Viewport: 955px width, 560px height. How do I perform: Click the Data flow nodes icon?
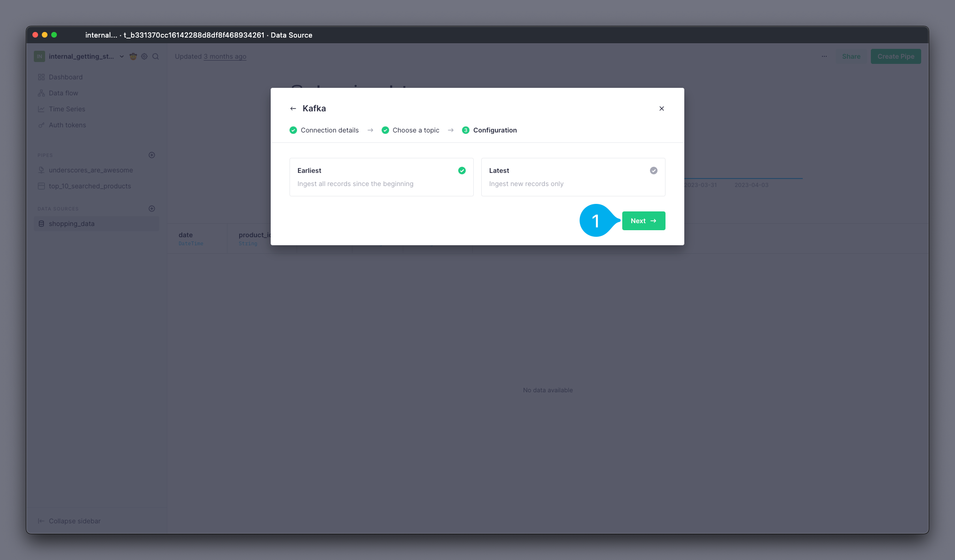[x=41, y=93]
